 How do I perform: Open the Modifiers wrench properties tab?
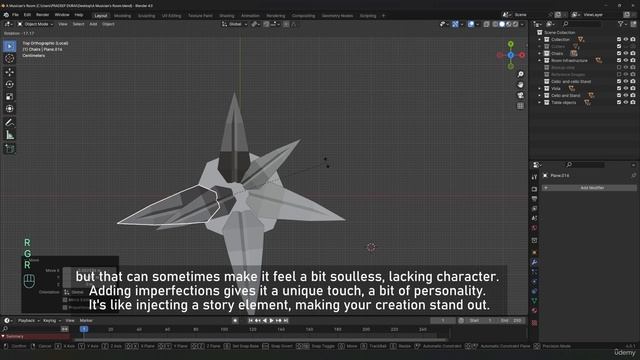(534, 262)
